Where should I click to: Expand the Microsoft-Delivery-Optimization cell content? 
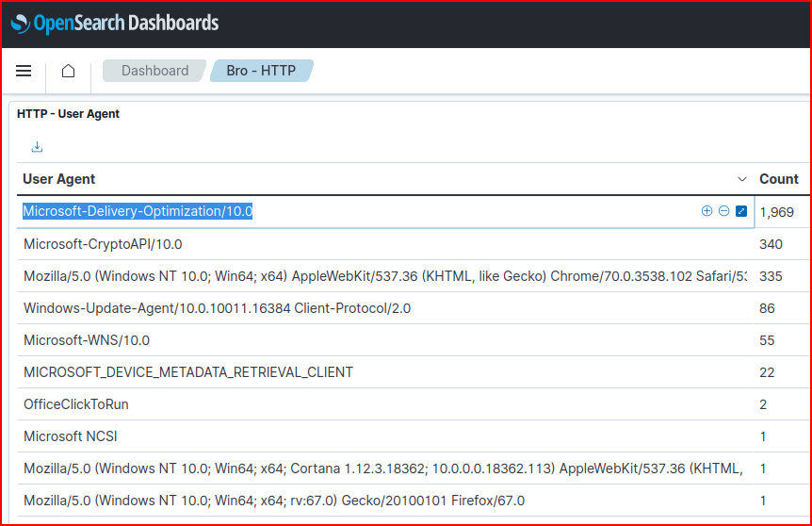[x=741, y=211]
